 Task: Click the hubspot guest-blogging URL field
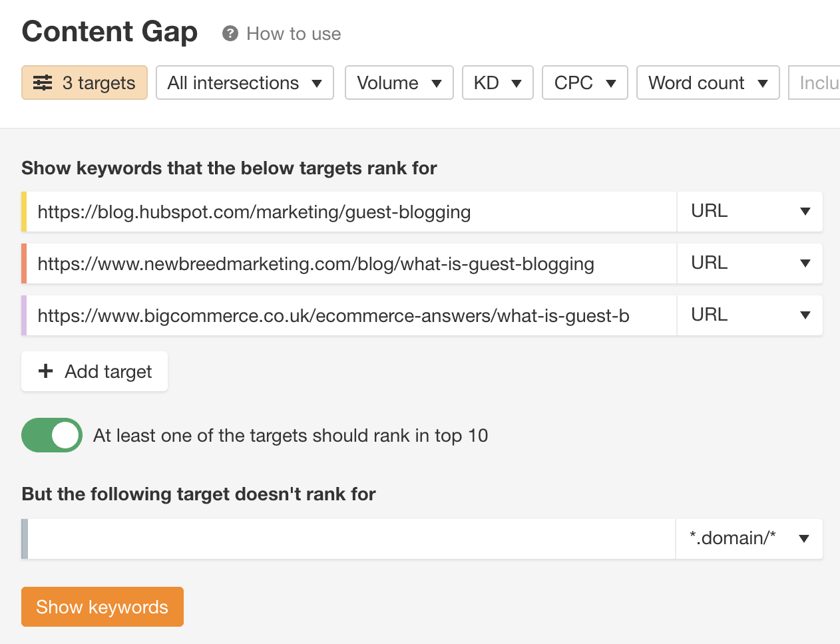(x=351, y=212)
